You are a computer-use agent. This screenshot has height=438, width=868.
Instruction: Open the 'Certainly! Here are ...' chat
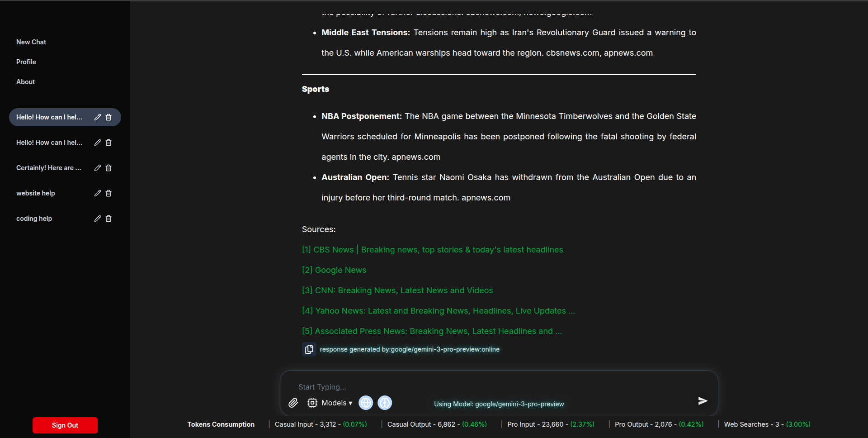49,168
